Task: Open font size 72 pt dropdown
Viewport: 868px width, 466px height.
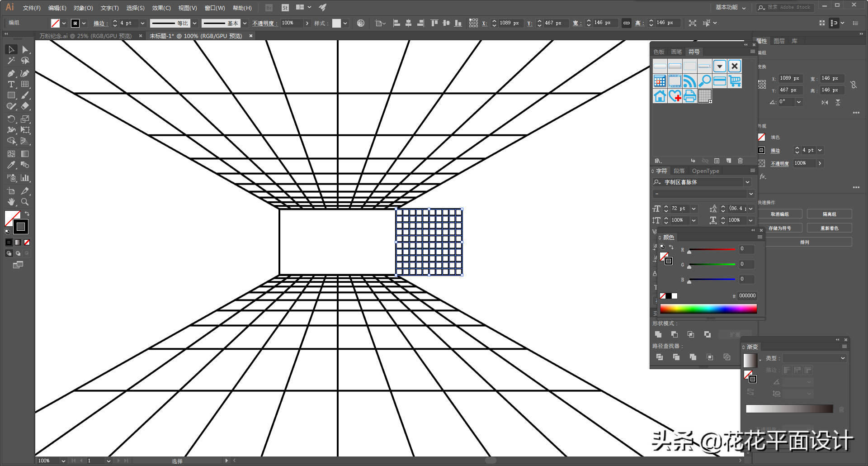Action: coord(693,209)
